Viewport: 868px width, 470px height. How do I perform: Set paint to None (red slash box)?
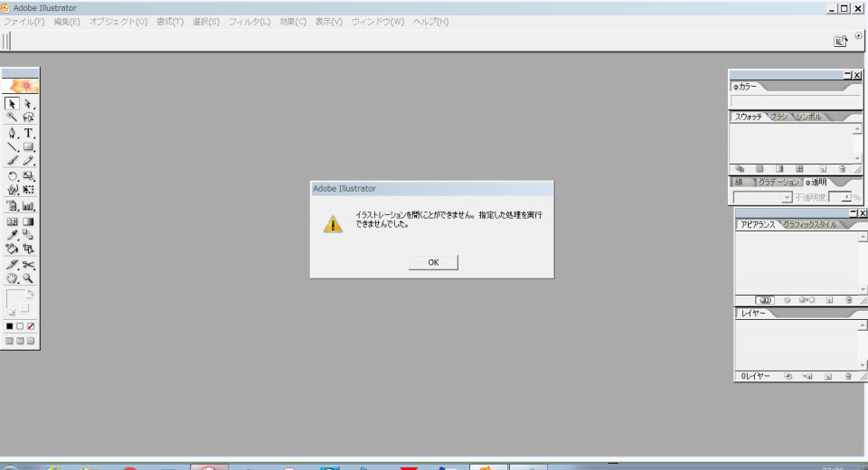pyautogui.click(x=32, y=325)
